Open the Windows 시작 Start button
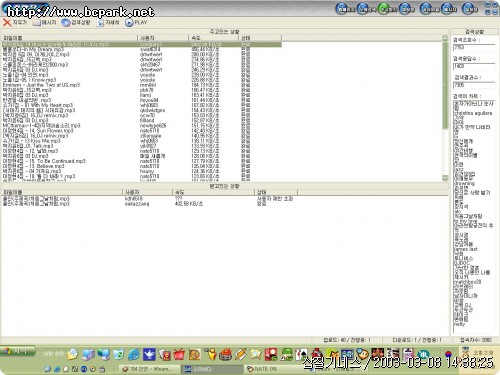 coord(18,351)
